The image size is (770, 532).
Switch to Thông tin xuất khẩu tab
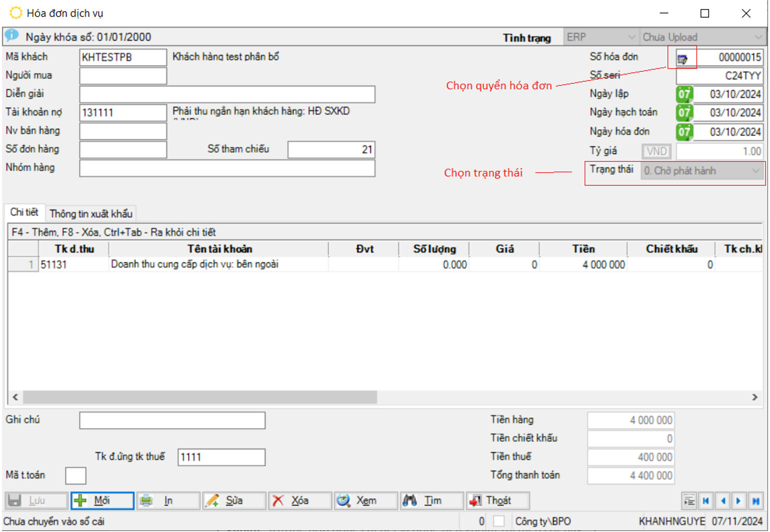click(x=91, y=214)
